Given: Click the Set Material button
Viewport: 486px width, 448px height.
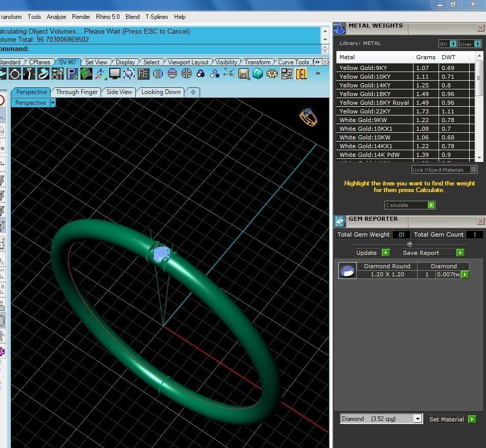Looking at the screenshot, I should [x=452, y=419].
